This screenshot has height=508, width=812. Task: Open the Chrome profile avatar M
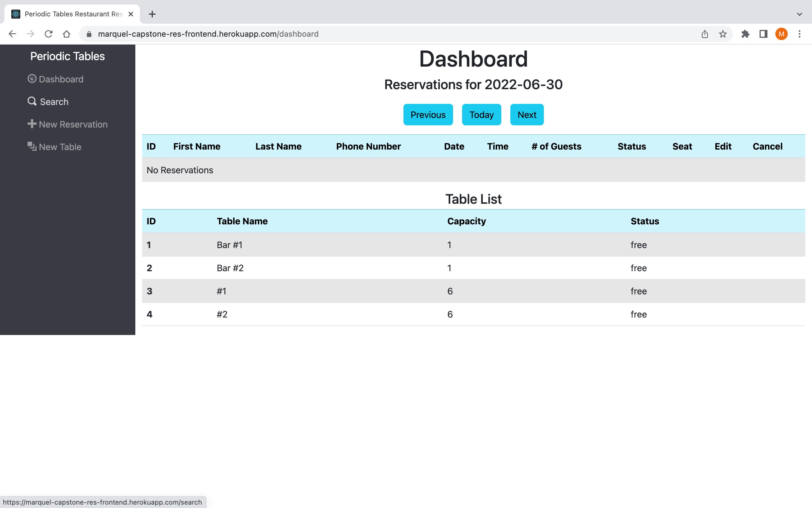(782, 34)
